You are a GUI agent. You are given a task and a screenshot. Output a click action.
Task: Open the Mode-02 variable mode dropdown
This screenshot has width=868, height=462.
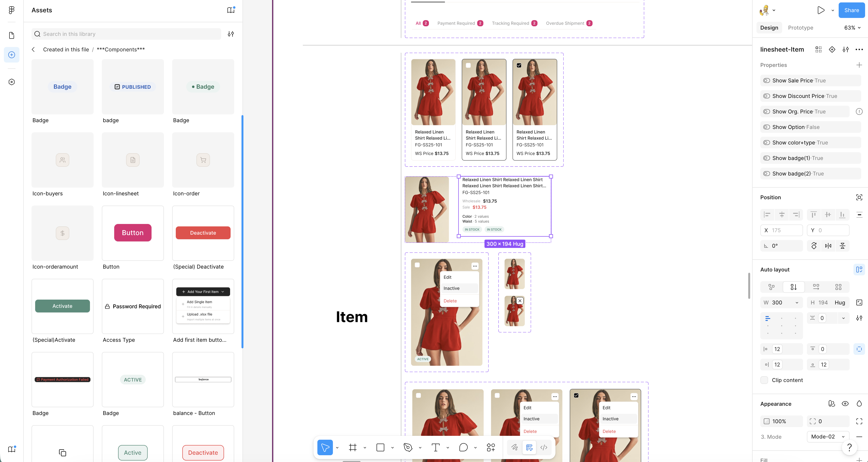(828, 437)
